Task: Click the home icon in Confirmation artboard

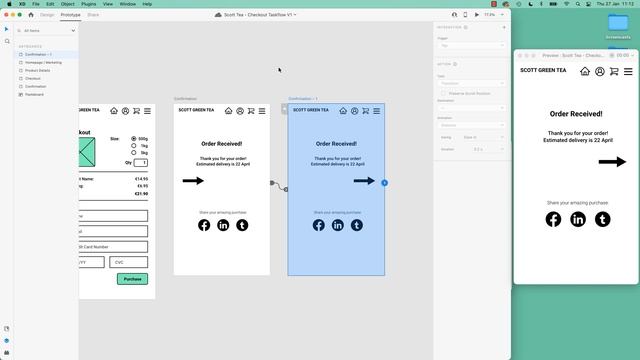Action: pos(229,111)
